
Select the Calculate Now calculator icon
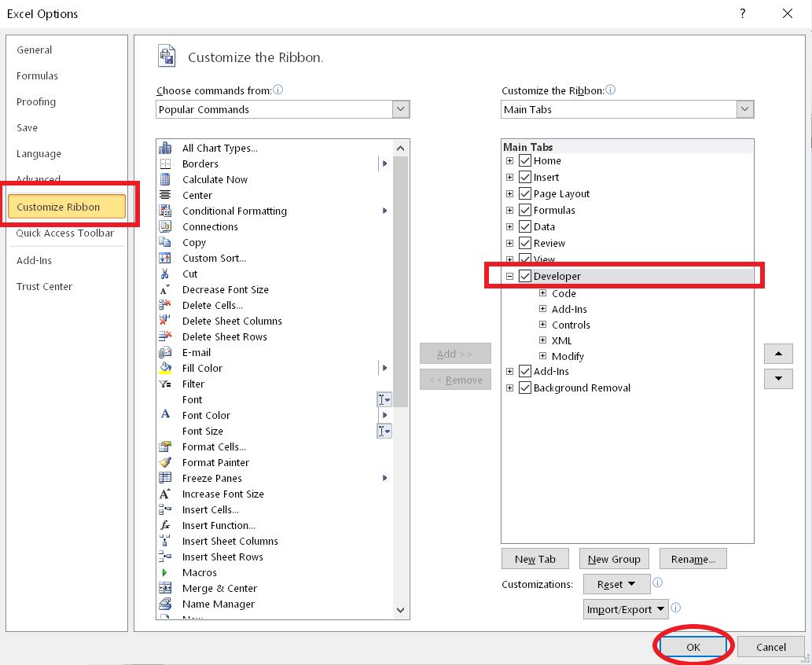pos(165,179)
